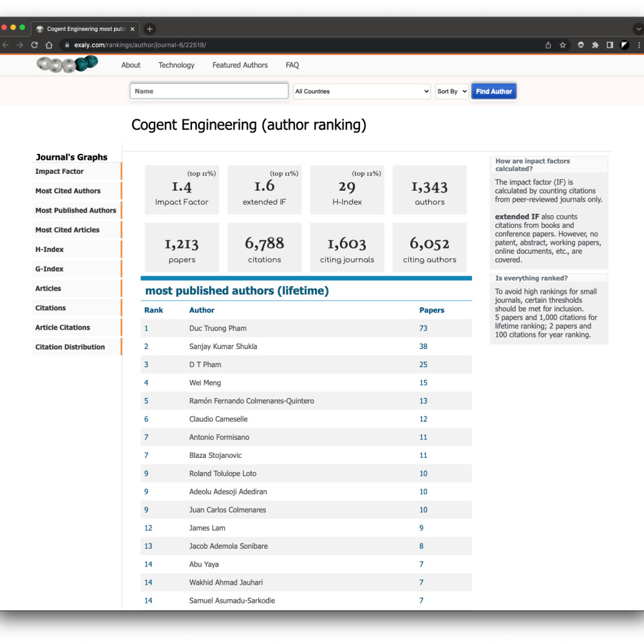The width and height of the screenshot is (644, 644).
Task: Expand the tab search chevron
Action: [x=638, y=29]
